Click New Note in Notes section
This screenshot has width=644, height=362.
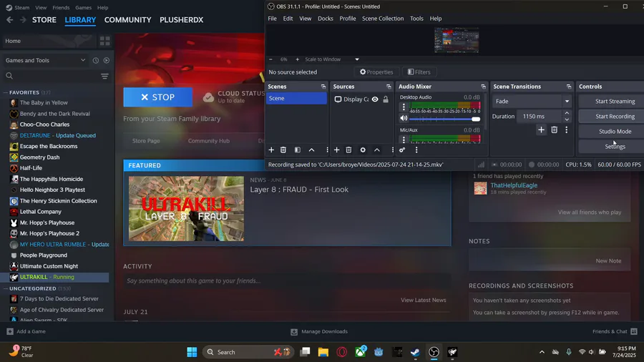(x=608, y=260)
